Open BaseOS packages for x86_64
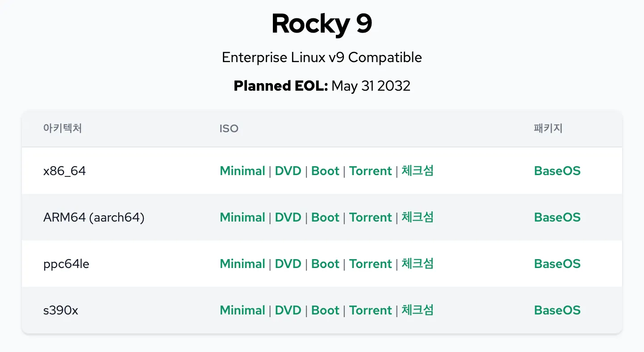The image size is (644, 352). pos(557,171)
